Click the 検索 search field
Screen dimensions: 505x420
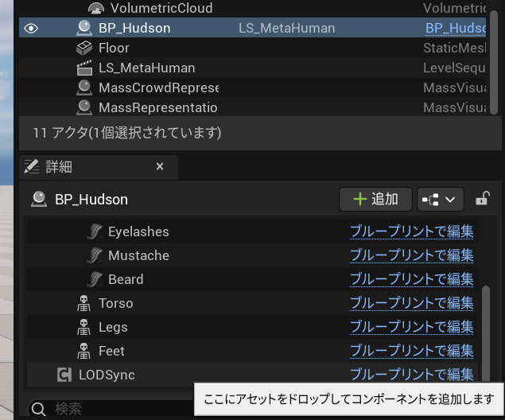pos(111,409)
